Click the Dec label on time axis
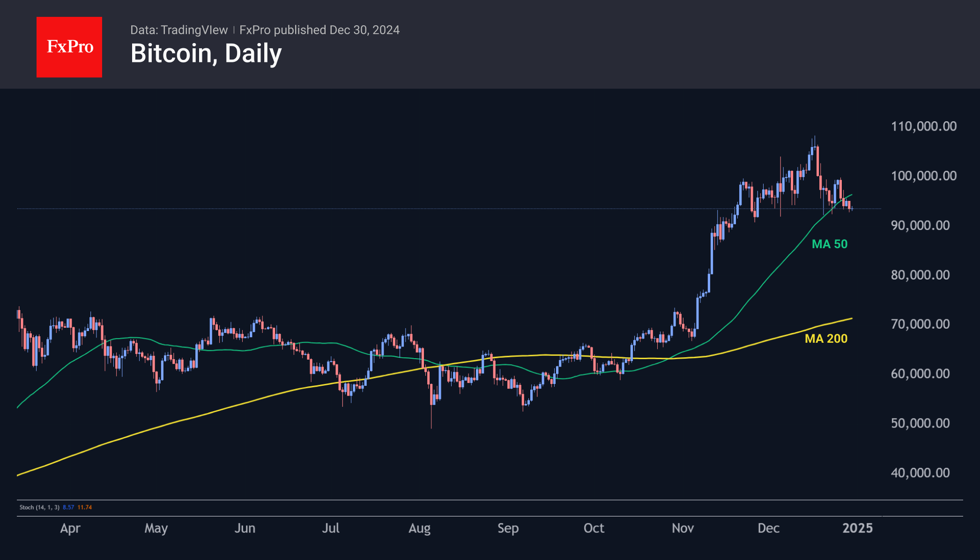Screen dimensions: 980x560 point(768,528)
